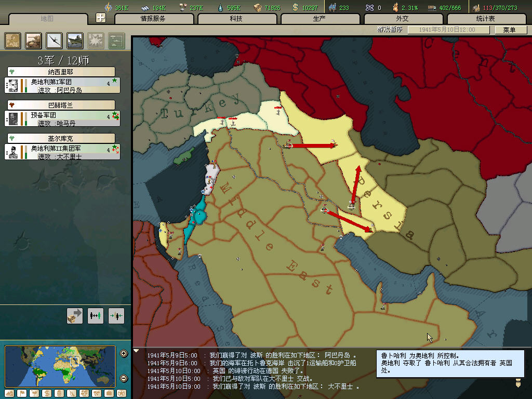Click the greyed-out unit transfer diagram icon
The height and width of the screenshot is (399, 532).
(x=116, y=41)
